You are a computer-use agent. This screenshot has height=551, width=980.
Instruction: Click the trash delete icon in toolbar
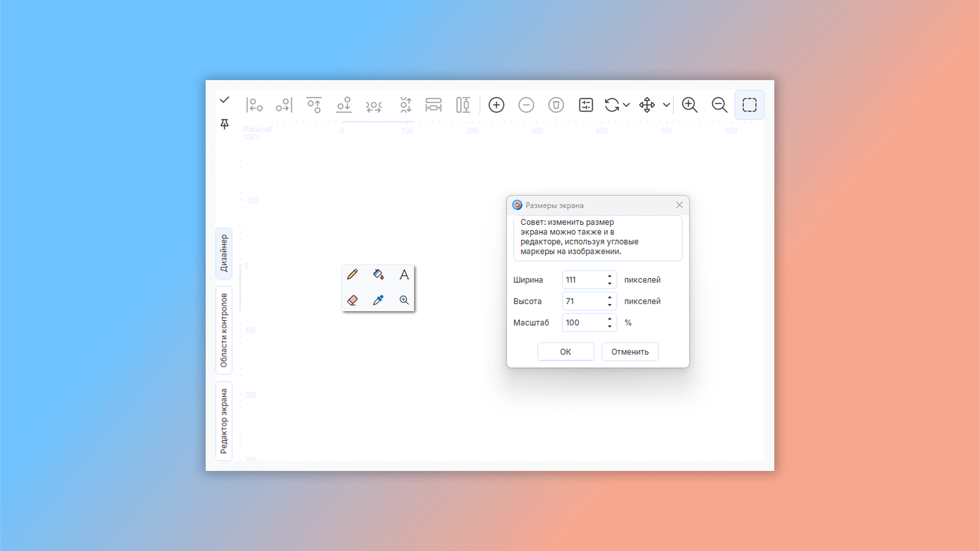[x=556, y=105]
